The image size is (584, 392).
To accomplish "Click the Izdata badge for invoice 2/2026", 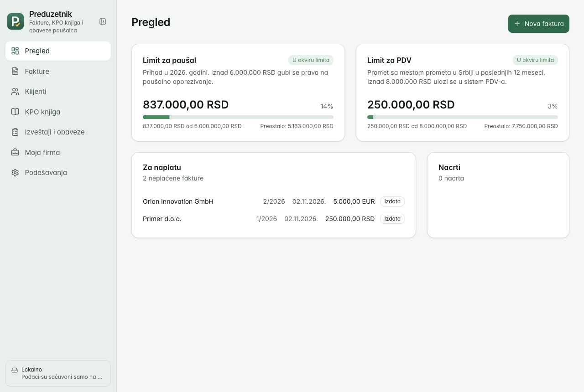I will tap(392, 201).
